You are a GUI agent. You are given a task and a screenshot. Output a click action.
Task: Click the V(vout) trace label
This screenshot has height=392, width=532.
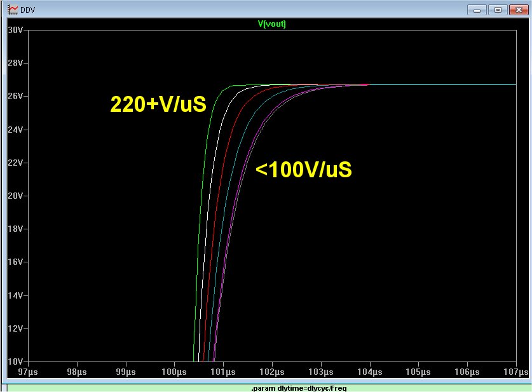pos(272,24)
